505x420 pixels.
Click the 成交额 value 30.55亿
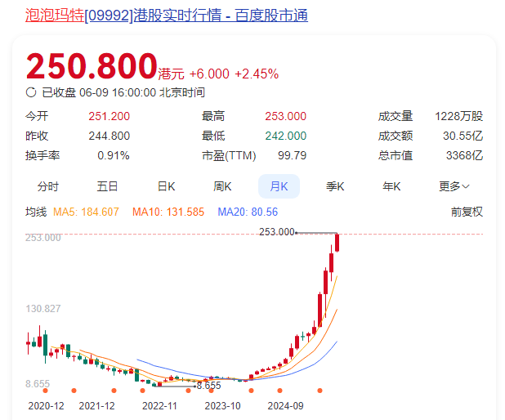coord(463,136)
